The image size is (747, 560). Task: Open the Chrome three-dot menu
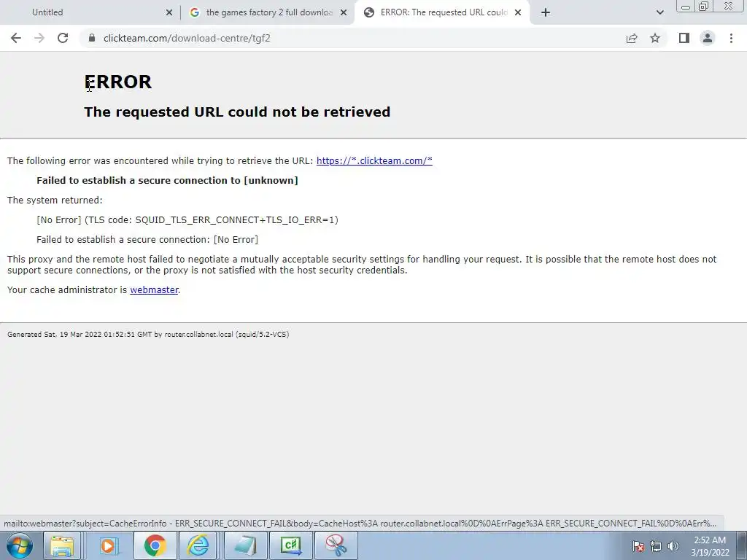(x=731, y=38)
